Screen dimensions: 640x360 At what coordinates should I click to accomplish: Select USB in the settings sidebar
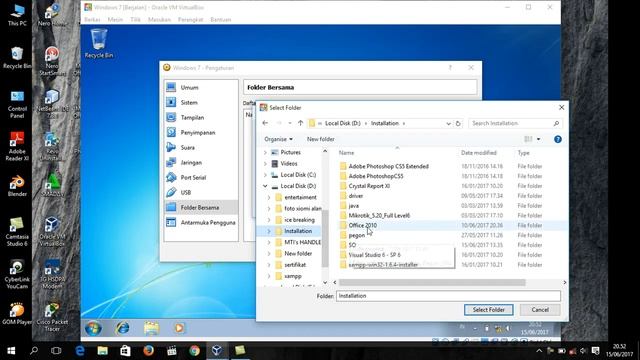point(201,192)
